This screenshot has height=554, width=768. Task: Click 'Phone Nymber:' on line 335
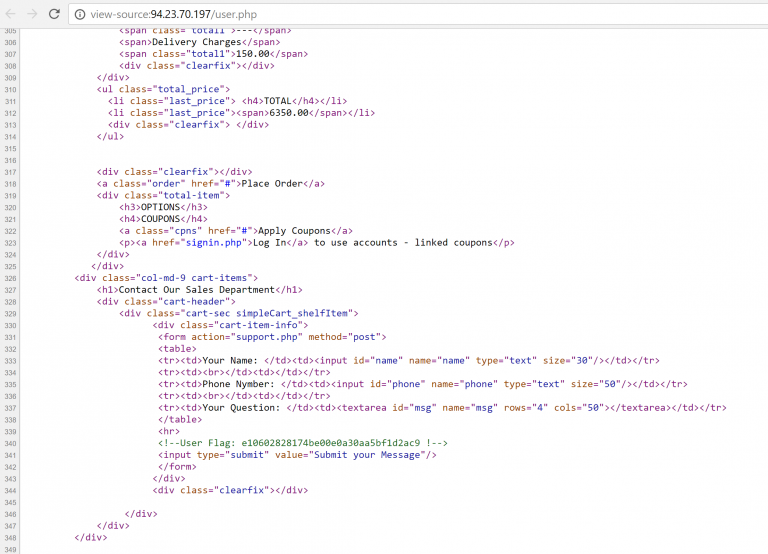[239, 384]
